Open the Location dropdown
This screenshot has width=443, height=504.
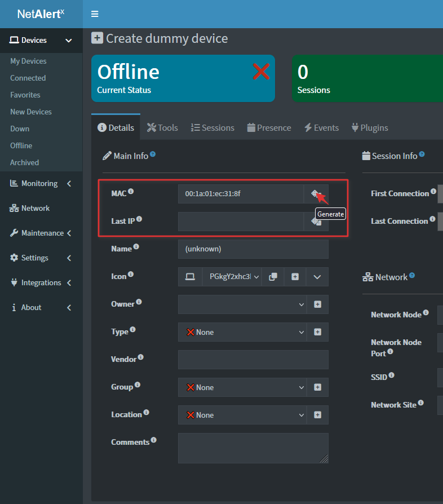click(x=242, y=415)
